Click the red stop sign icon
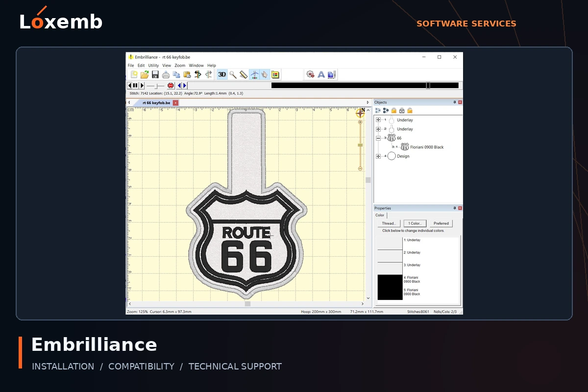This screenshot has width=588, height=392. [171, 85]
